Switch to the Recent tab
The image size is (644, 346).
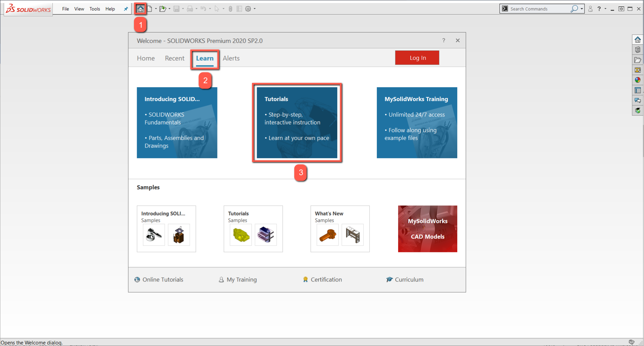click(x=175, y=58)
